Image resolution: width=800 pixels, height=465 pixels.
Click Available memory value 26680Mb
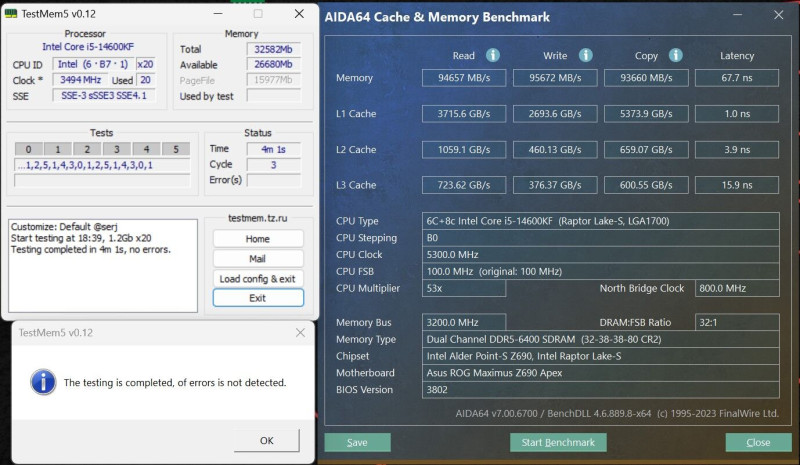pos(273,64)
